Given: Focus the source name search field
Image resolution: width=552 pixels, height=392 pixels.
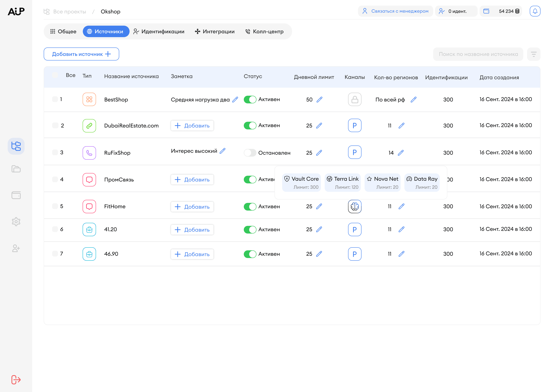Looking at the screenshot, I should coord(478,54).
